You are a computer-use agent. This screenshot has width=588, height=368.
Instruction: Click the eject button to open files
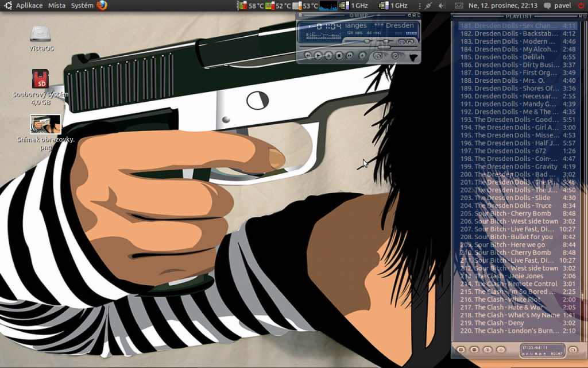coord(362,56)
